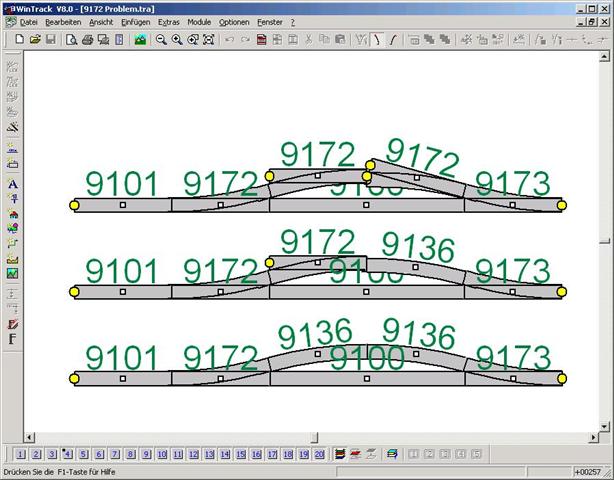
Task: Click the New file icon
Action: tap(19, 39)
